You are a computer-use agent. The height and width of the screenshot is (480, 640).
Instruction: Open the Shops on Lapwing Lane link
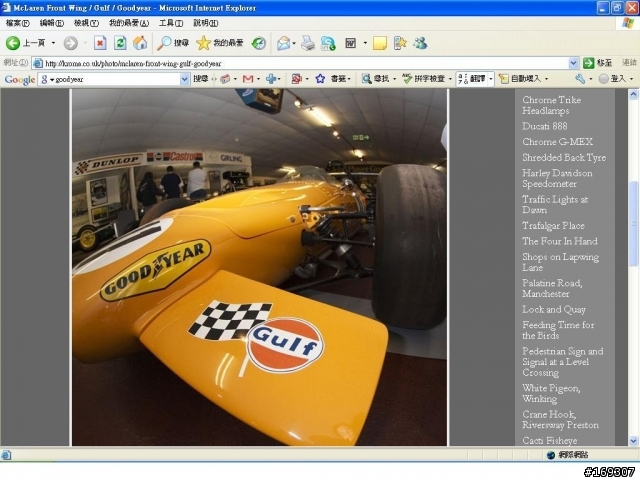tap(560, 262)
